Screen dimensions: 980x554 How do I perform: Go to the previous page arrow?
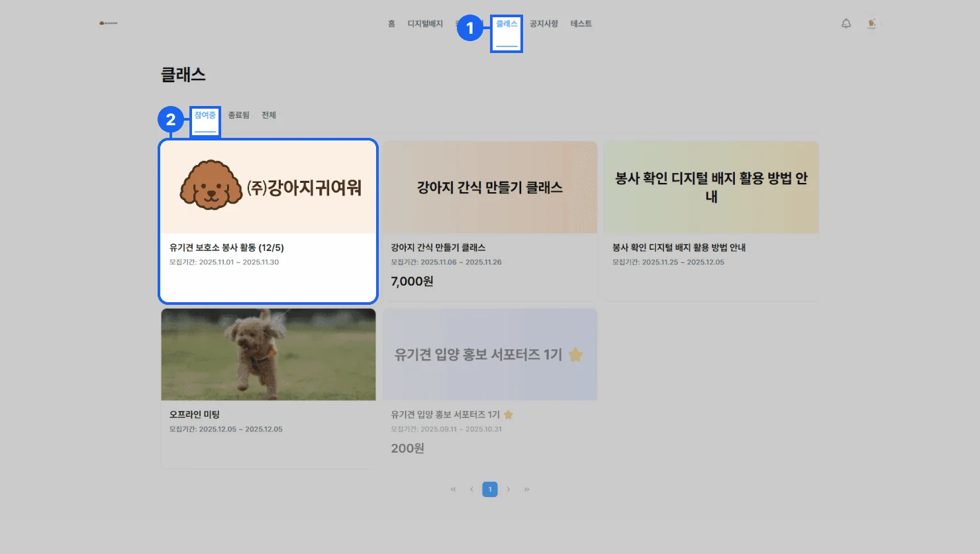[x=471, y=490]
